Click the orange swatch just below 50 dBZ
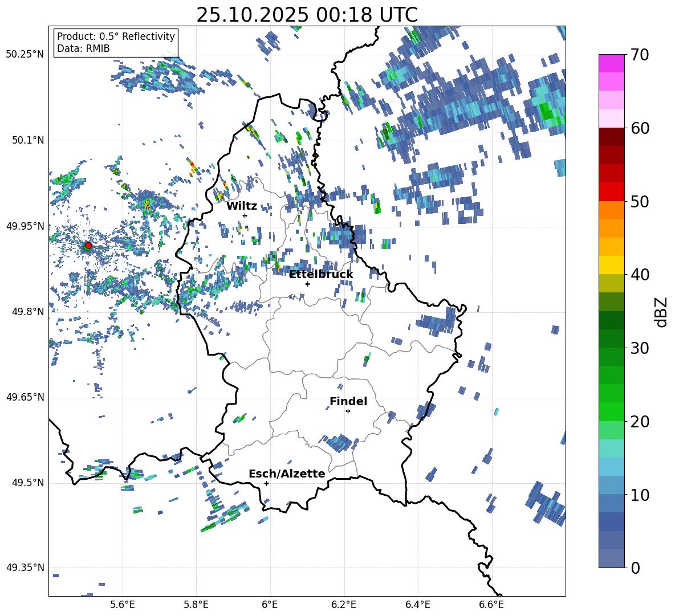 click(611, 210)
